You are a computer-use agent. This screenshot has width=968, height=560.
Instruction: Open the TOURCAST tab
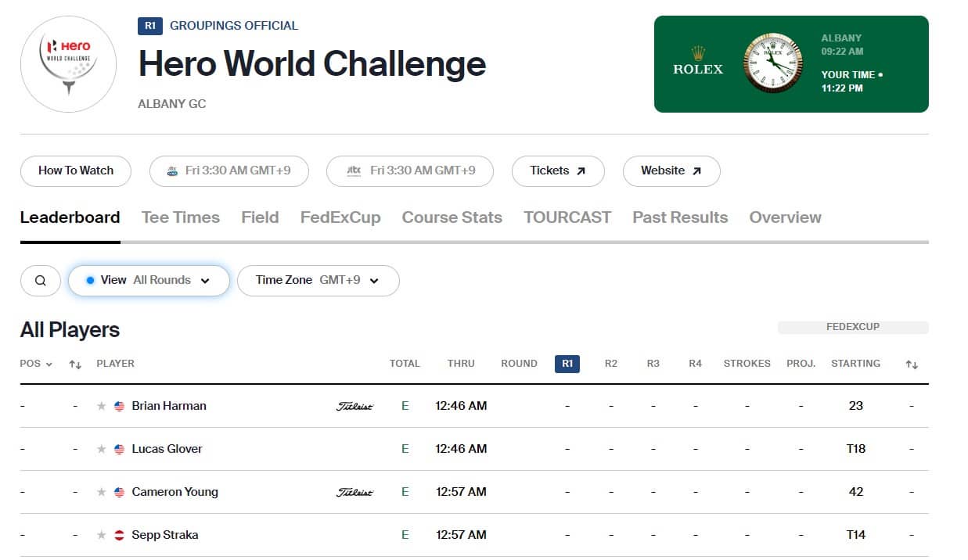(x=567, y=217)
